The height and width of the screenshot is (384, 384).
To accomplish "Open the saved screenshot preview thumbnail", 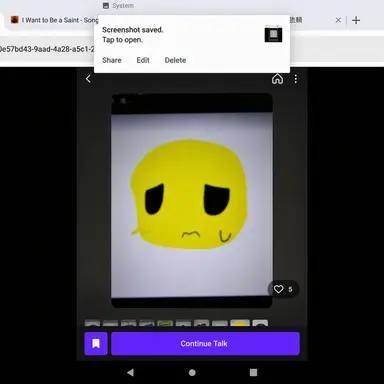I will [x=273, y=34].
